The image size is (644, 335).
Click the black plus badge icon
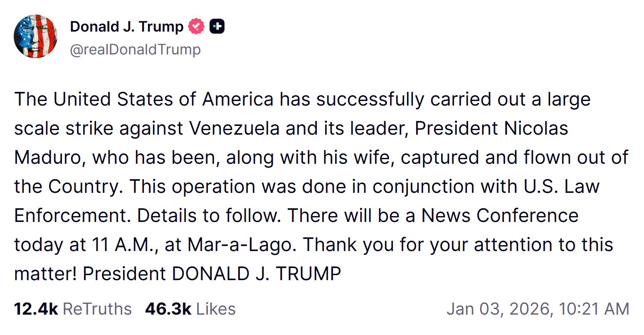tap(217, 27)
